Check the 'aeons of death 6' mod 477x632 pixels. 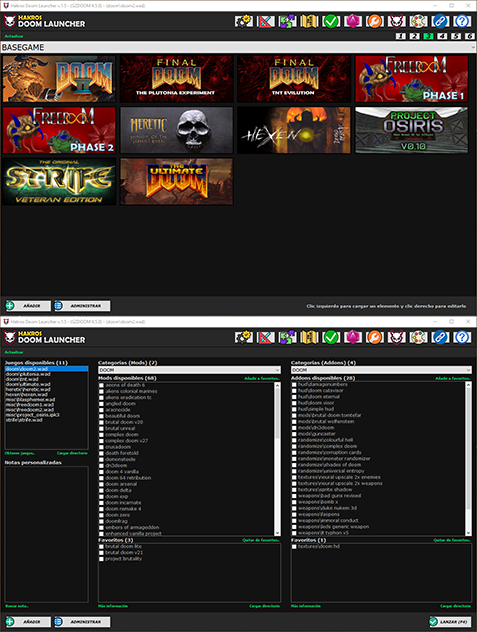[x=101, y=385]
